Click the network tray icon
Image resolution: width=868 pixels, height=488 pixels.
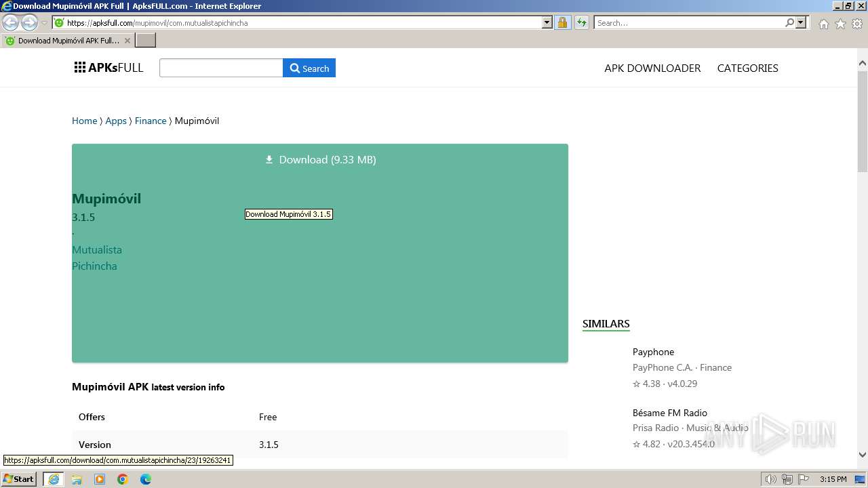pos(787,479)
